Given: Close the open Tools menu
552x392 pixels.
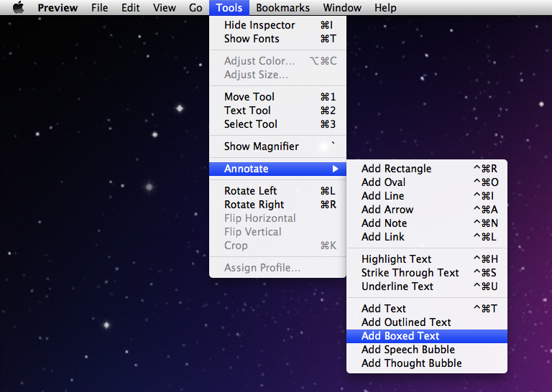Looking at the screenshot, I should pos(229,7).
